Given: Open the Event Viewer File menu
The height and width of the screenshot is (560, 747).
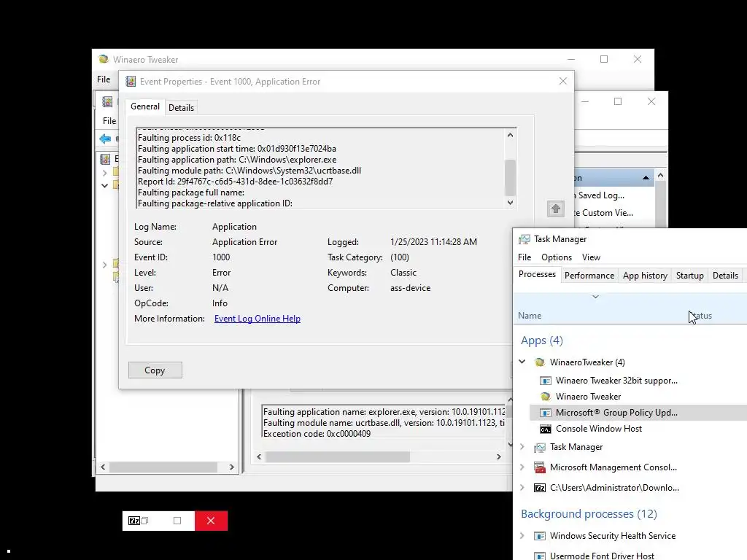Looking at the screenshot, I should click(109, 121).
